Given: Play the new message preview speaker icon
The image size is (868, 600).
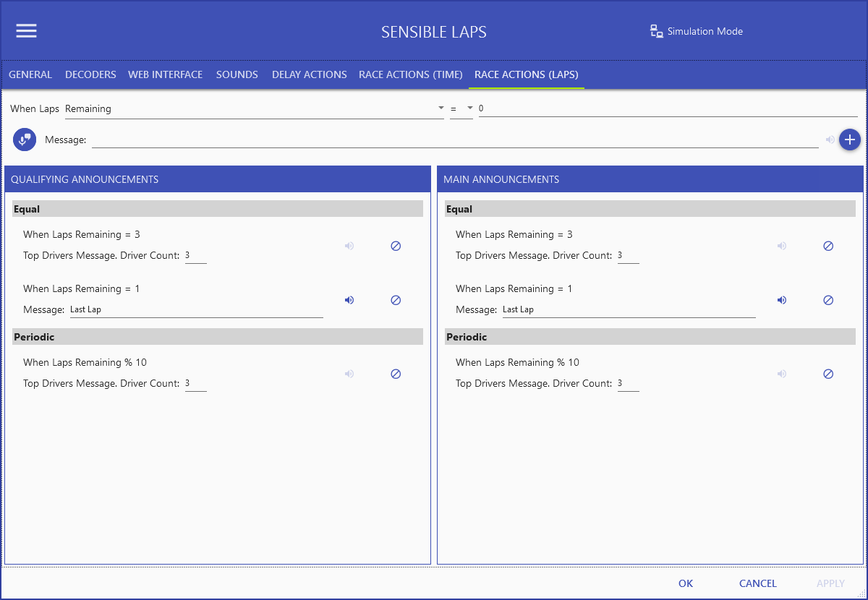Looking at the screenshot, I should click(830, 140).
